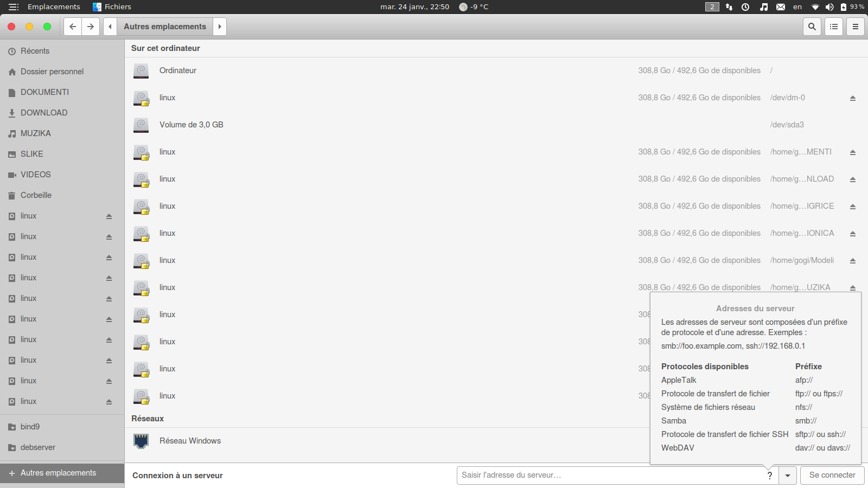Image resolution: width=868 pixels, height=488 pixels.
Task: Open the volume control in system tray
Action: (x=829, y=7)
